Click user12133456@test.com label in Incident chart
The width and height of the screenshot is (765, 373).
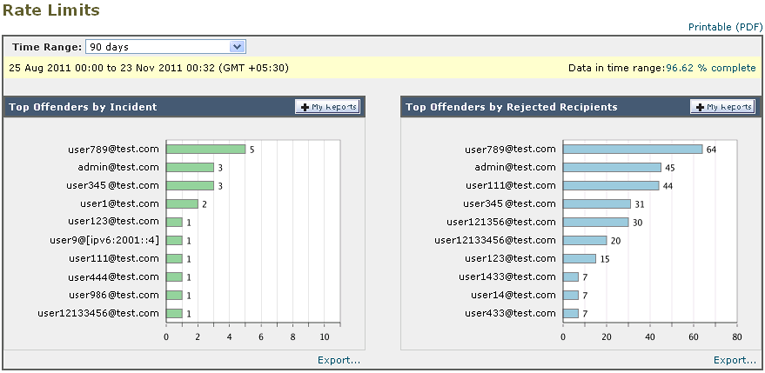tap(98, 313)
